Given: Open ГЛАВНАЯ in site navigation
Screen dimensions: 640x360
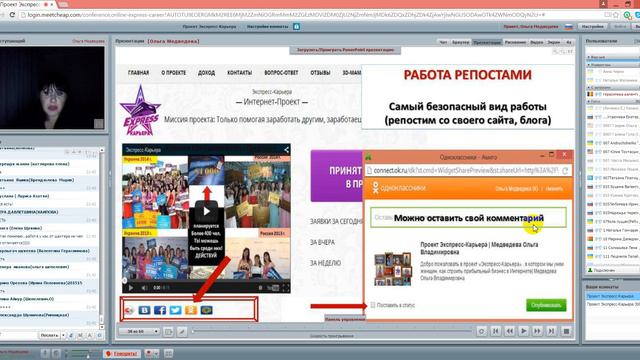Looking at the screenshot, I should point(138,73).
